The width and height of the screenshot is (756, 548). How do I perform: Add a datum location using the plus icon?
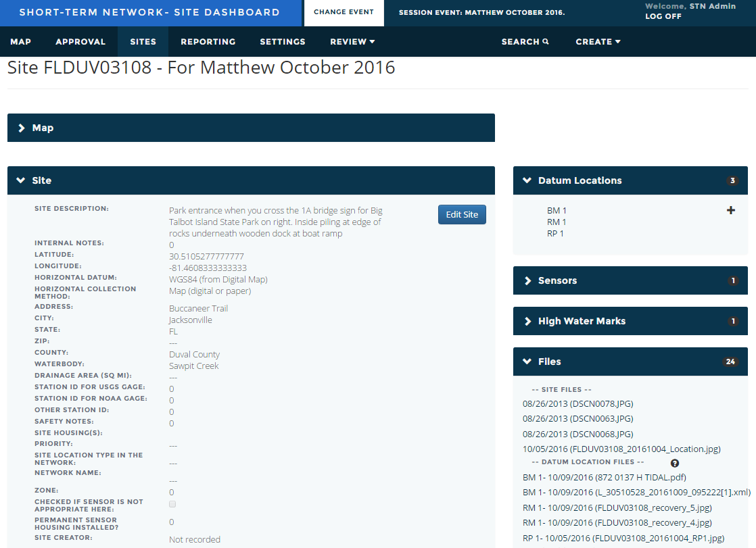(x=731, y=210)
